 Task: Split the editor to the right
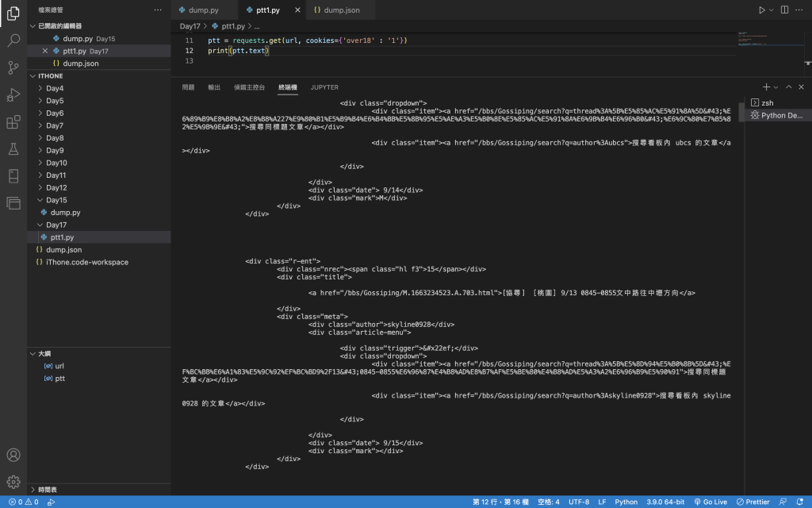click(784, 10)
